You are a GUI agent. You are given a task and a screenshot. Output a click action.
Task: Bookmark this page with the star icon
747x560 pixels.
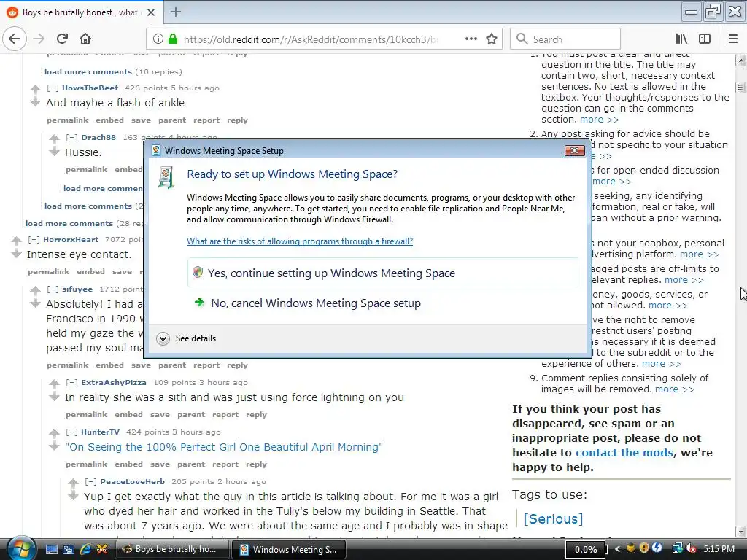pyautogui.click(x=492, y=39)
